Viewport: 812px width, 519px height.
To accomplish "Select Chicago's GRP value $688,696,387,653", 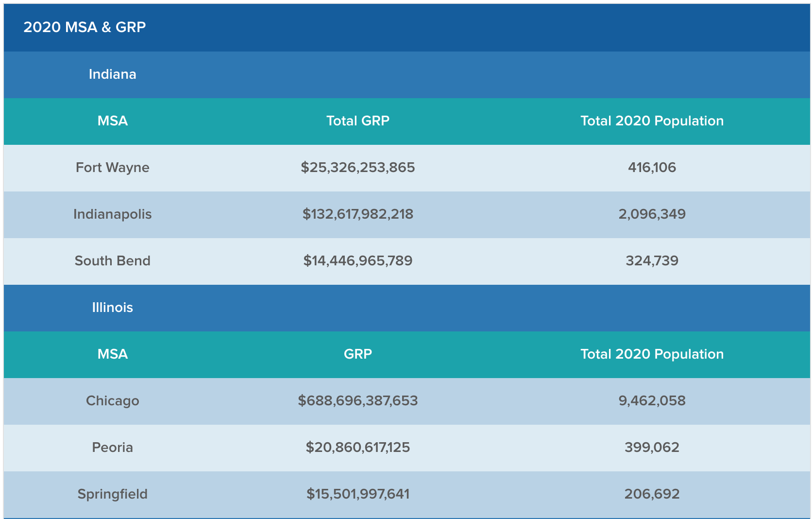I will [357, 401].
